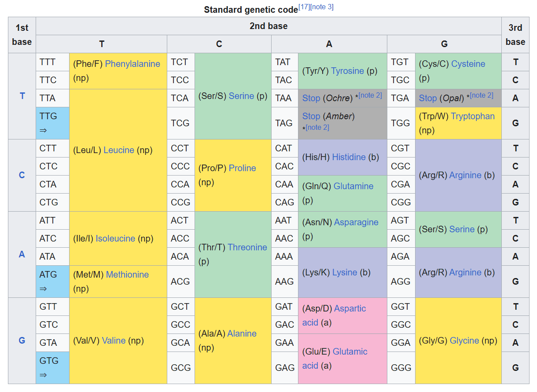
Task: Open the Glutamine link
Action: pos(353,186)
